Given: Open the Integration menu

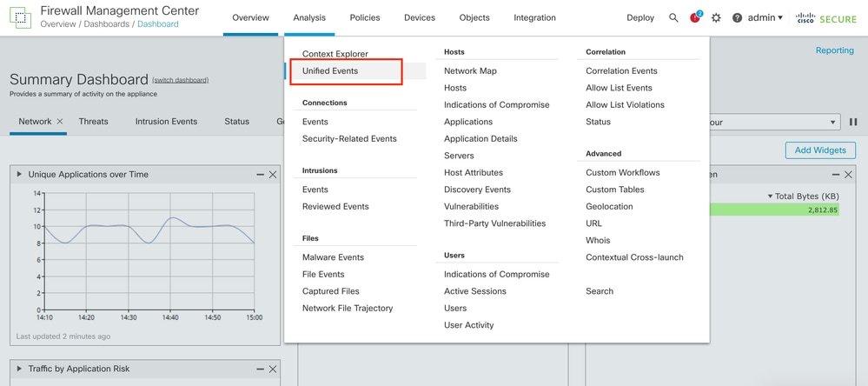Looking at the screenshot, I should coord(534,17).
